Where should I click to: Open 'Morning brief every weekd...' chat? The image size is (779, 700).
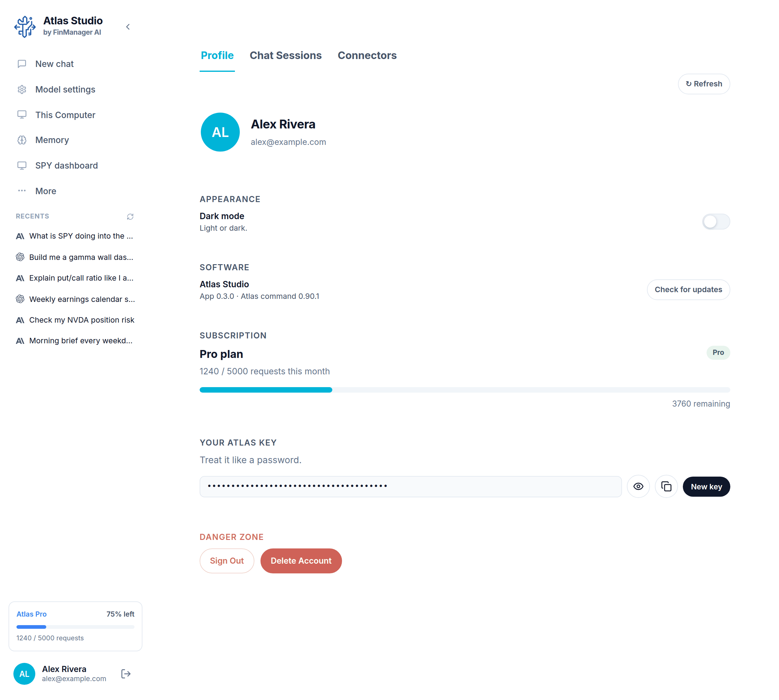click(75, 340)
